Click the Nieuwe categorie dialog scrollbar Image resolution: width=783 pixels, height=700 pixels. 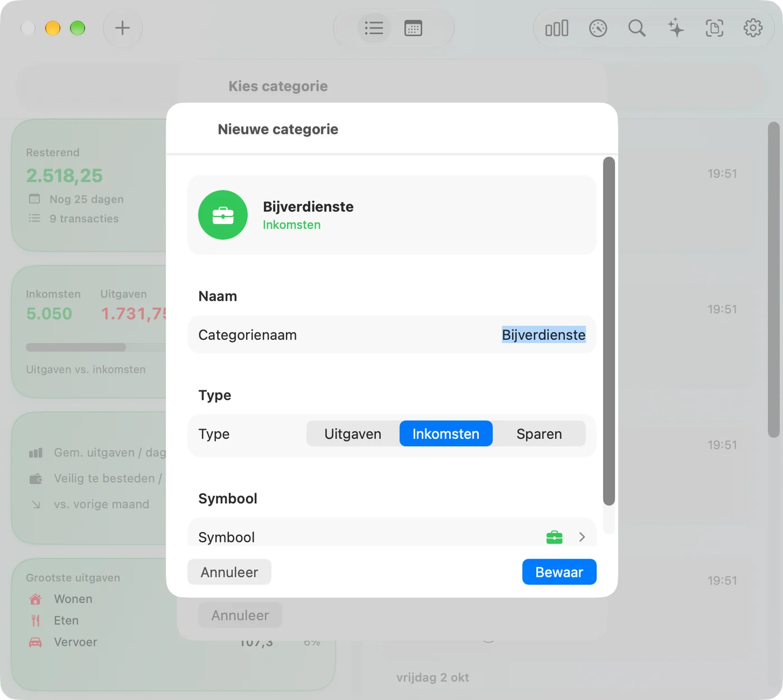click(609, 331)
